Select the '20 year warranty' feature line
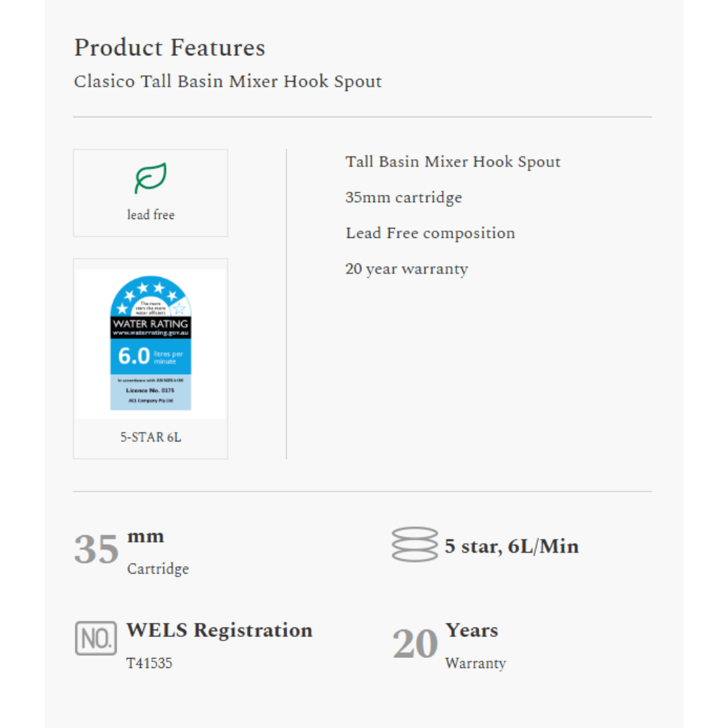Image resolution: width=728 pixels, height=728 pixels. [406, 269]
